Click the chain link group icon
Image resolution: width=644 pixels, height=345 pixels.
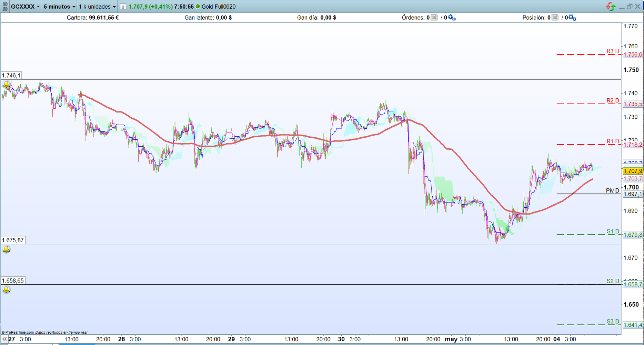(5, 7)
